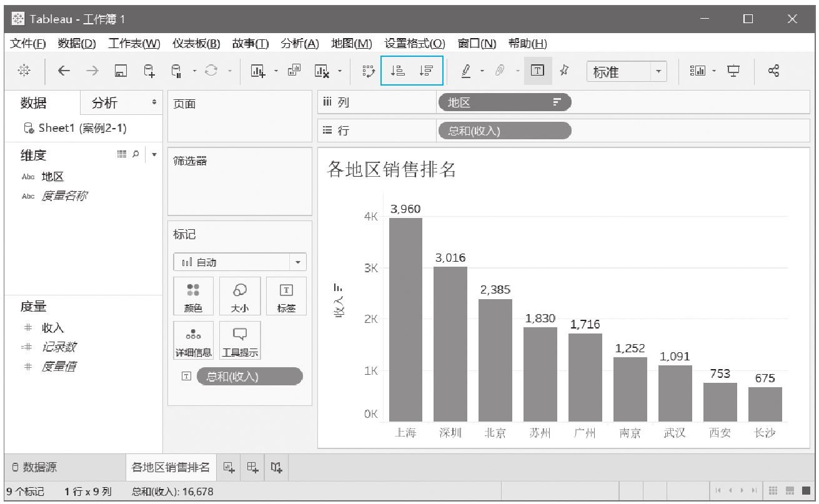Click the swap rows and columns icon
This screenshot has height=504, width=819.
[369, 71]
